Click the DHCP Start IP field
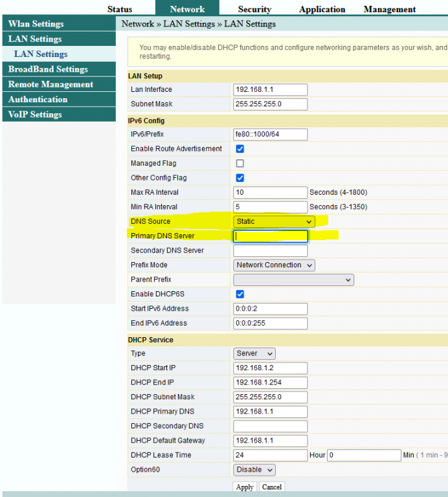Screen dimensions: 448x497 click(x=270, y=368)
